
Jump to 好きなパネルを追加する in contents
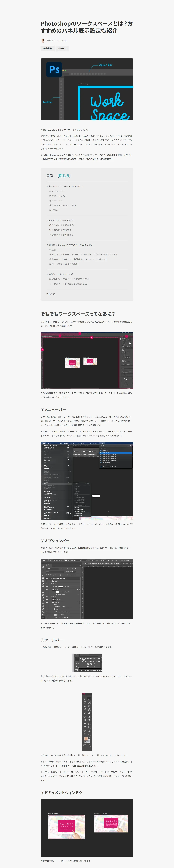coord(61,225)
